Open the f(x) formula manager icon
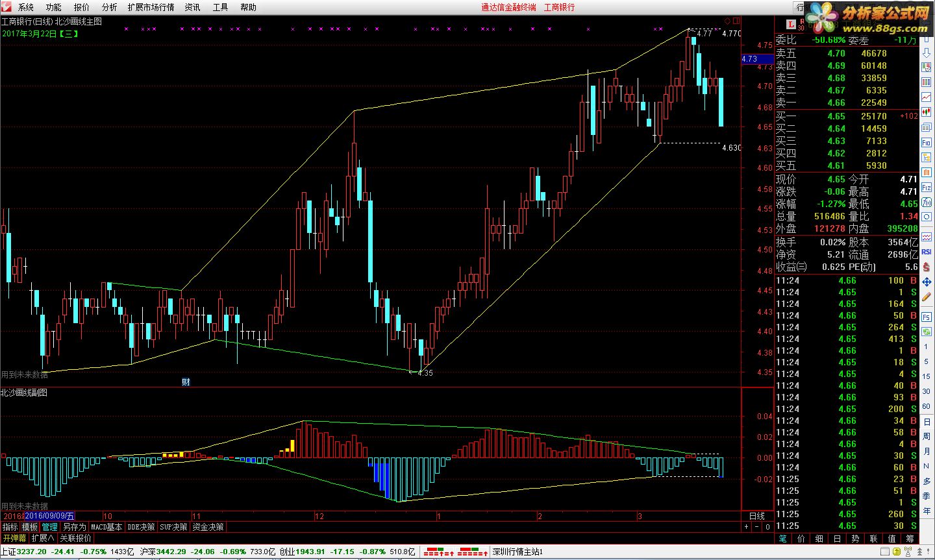 coord(927,202)
